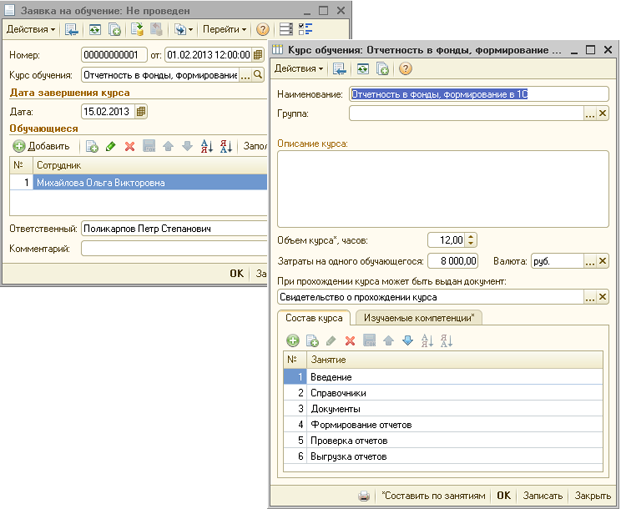Click the green add row icon in Состав курса
621x509 pixels.
[293, 340]
